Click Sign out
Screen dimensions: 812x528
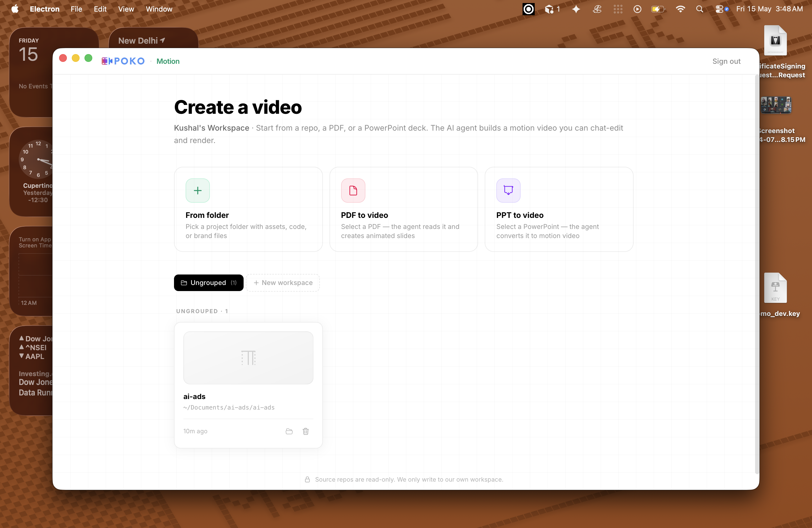[726, 61]
